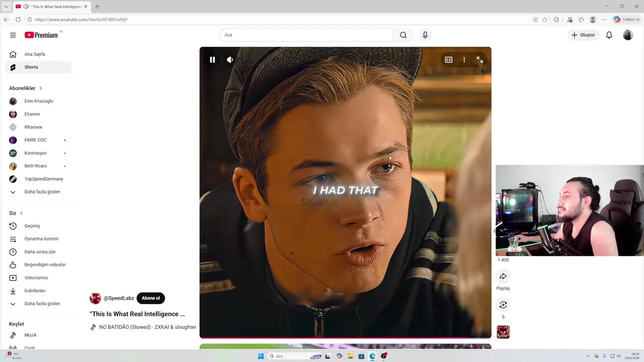644x362 pixels.
Task: Toggle closed captions on the Short
Action: click(448, 60)
